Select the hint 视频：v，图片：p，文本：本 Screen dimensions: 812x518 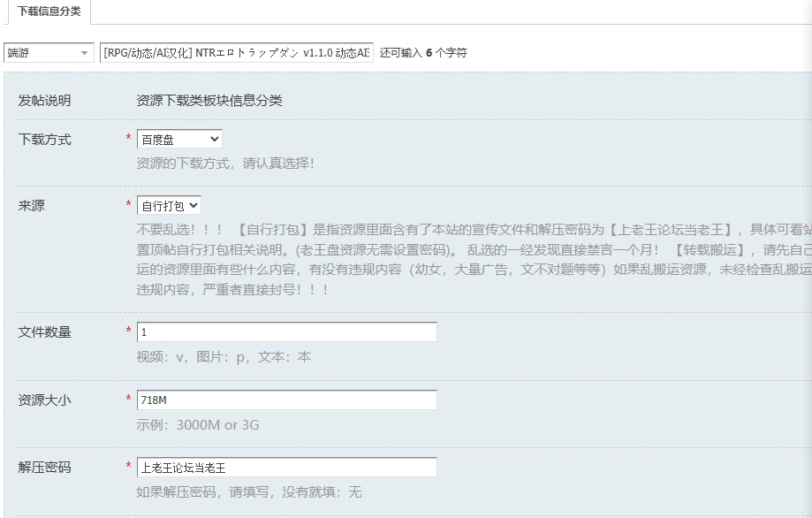coord(224,357)
